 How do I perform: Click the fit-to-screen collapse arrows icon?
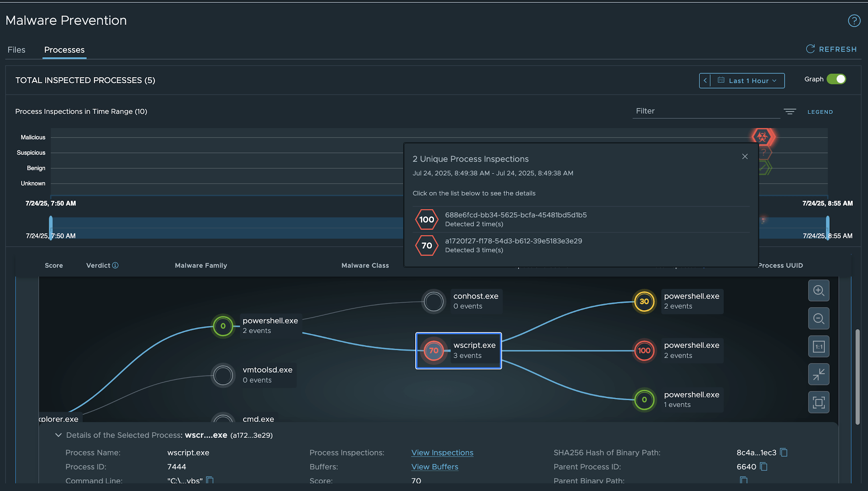819,374
